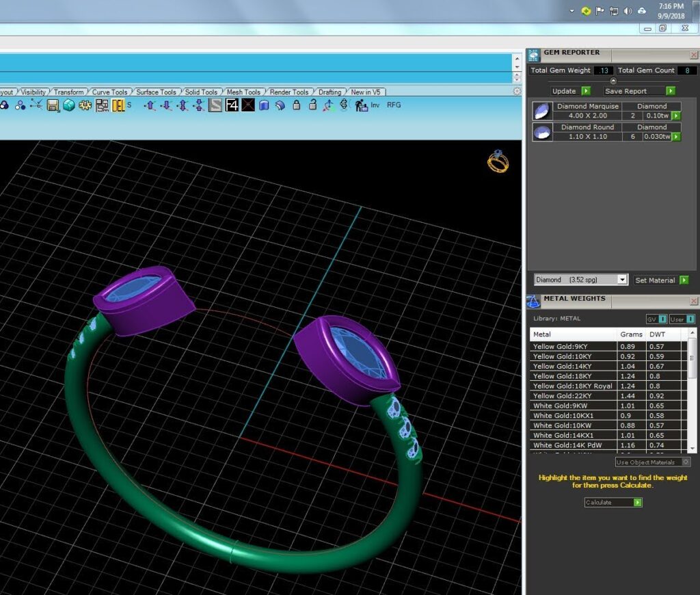The height and width of the screenshot is (595, 700).
Task: Open the New in V5 tab
Action: click(x=366, y=92)
